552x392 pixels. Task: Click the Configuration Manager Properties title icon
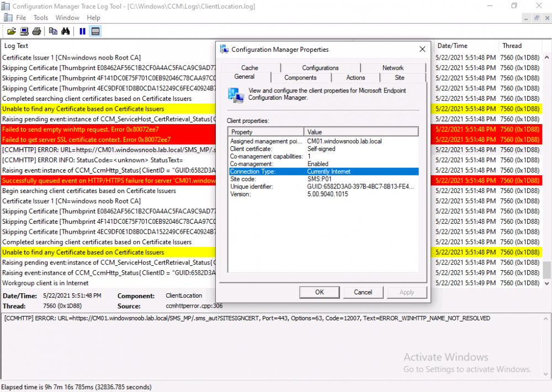[x=224, y=49]
